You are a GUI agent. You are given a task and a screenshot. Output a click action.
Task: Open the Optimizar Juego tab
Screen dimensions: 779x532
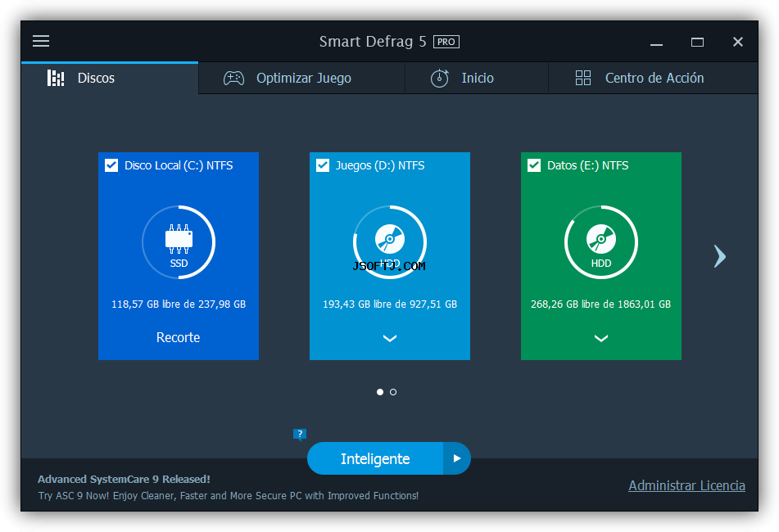(301, 78)
